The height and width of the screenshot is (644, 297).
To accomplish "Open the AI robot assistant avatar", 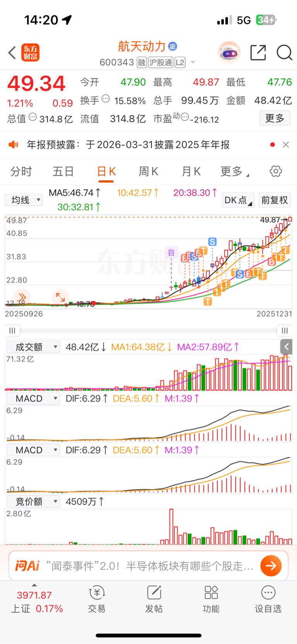I will coord(229,52).
